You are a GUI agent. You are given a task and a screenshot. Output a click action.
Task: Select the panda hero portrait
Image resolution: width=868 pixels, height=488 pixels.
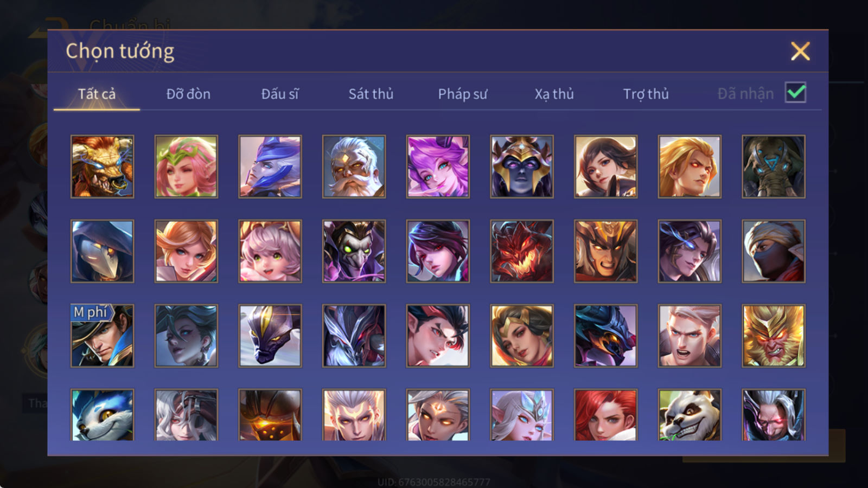(x=690, y=415)
